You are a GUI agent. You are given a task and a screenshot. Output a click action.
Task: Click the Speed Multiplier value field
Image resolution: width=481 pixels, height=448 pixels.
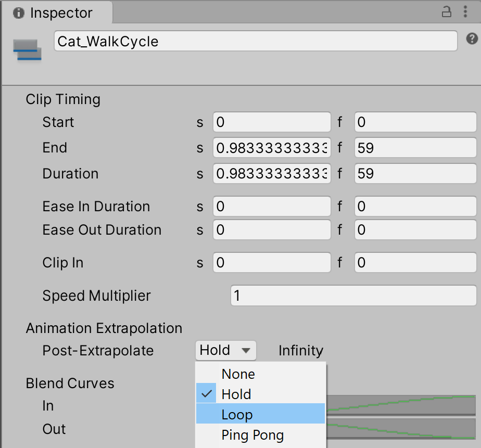[x=353, y=296]
